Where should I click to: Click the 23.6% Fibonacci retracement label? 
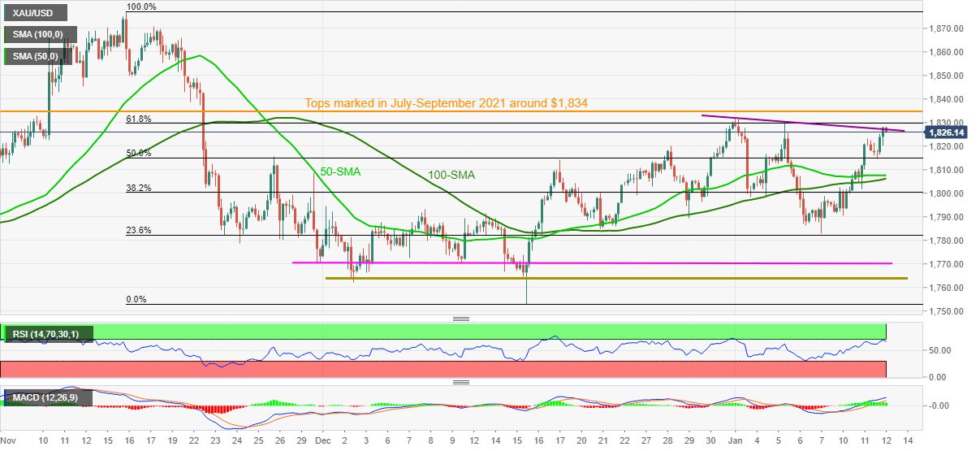point(140,230)
